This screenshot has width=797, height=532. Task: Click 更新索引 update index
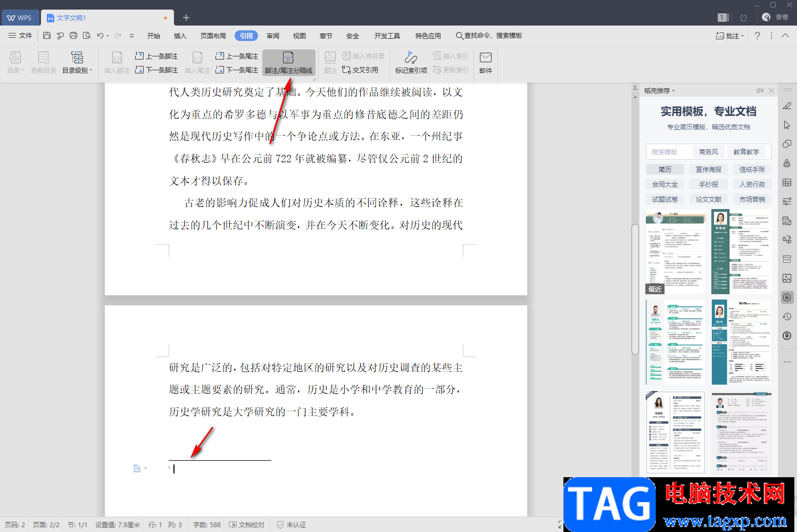[451, 70]
